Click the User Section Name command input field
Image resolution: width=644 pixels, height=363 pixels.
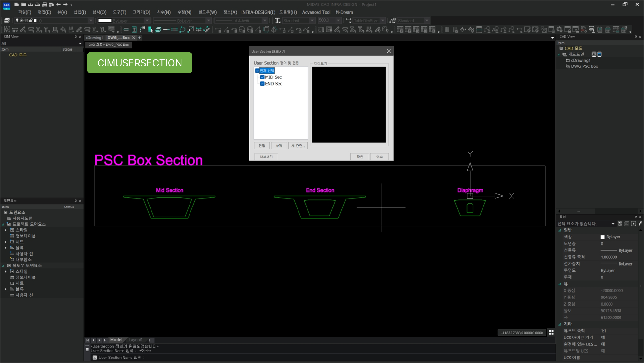click(x=322, y=358)
